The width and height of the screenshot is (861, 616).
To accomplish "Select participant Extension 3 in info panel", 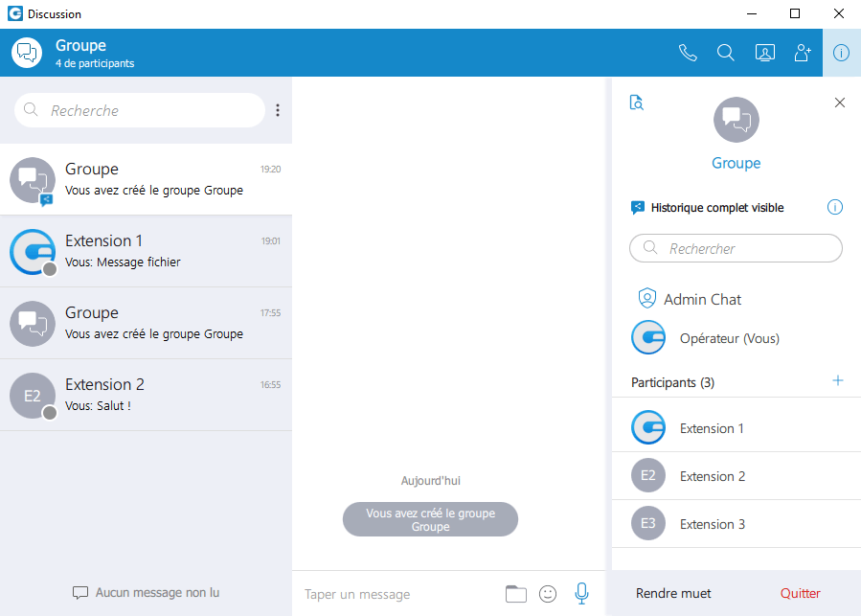I will (736, 524).
